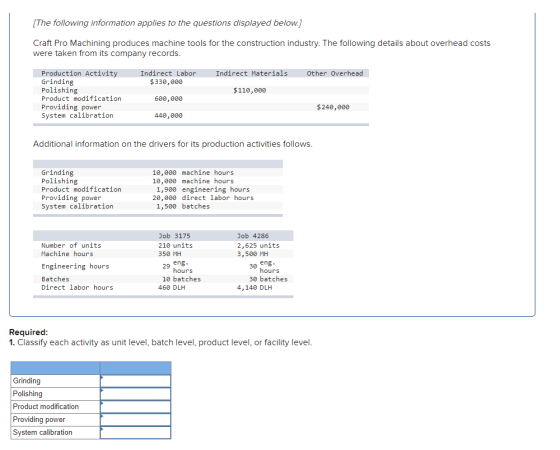Screen dimensions: 560x450
Task: Click the Direct labor hours row label
Action: pos(77,288)
